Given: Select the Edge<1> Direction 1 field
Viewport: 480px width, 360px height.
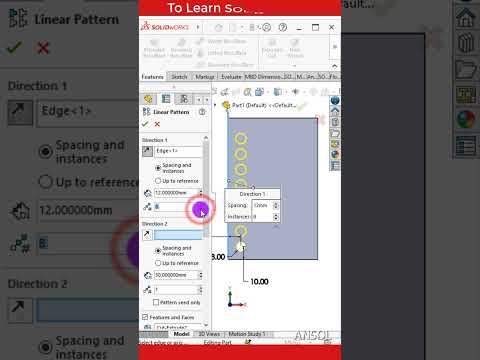Looking at the screenshot, I should pyautogui.click(x=178, y=151).
